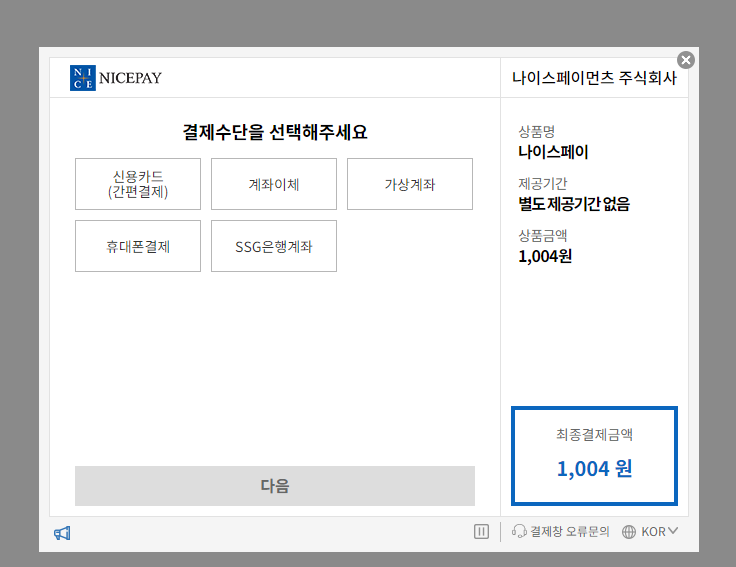Click 별도 제공기간 없음 text

tap(574, 204)
